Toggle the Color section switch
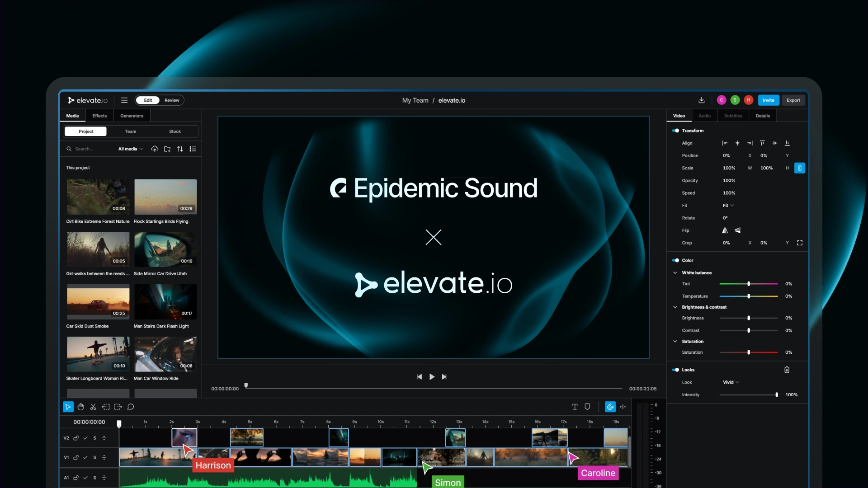Image resolution: width=868 pixels, height=488 pixels. (675, 260)
